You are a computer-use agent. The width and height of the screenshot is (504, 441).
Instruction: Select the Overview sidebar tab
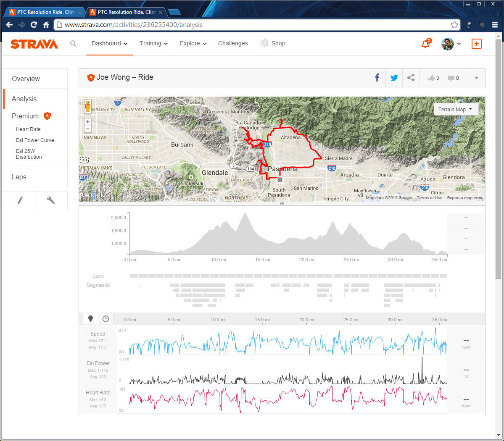(x=26, y=79)
